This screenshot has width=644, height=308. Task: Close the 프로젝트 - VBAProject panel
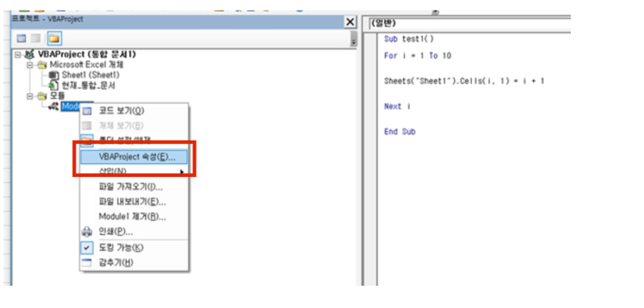(x=350, y=22)
